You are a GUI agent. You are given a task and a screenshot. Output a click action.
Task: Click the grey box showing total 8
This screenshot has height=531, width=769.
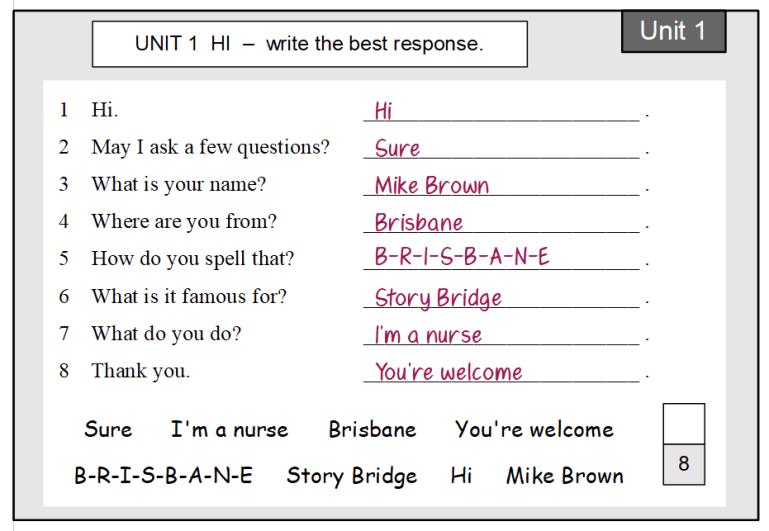[683, 464]
